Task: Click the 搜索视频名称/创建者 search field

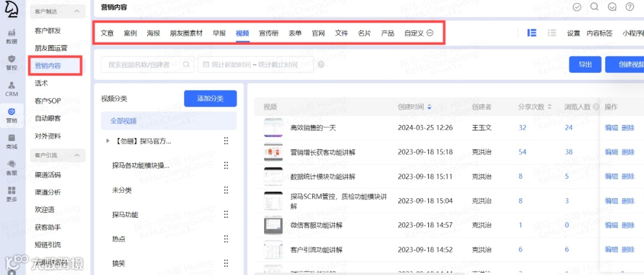Action: tap(147, 65)
